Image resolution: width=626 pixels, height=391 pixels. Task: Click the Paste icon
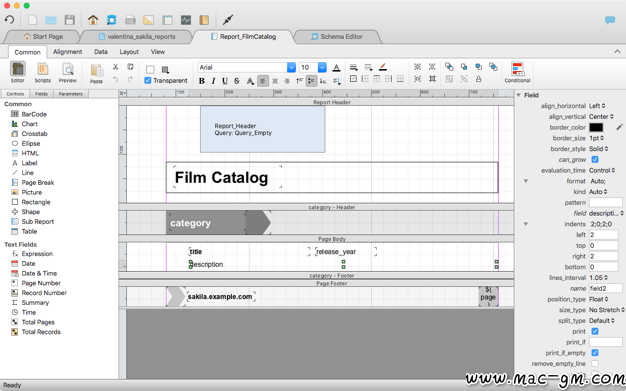click(96, 73)
